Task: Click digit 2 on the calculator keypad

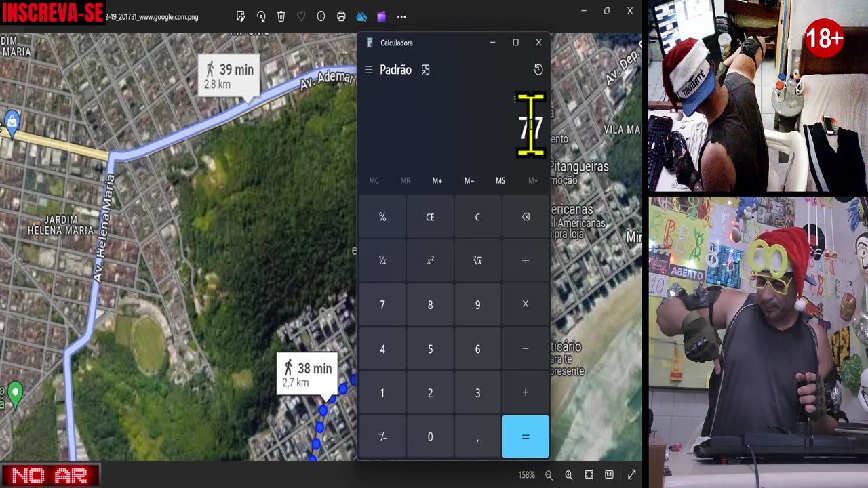Action: point(430,392)
